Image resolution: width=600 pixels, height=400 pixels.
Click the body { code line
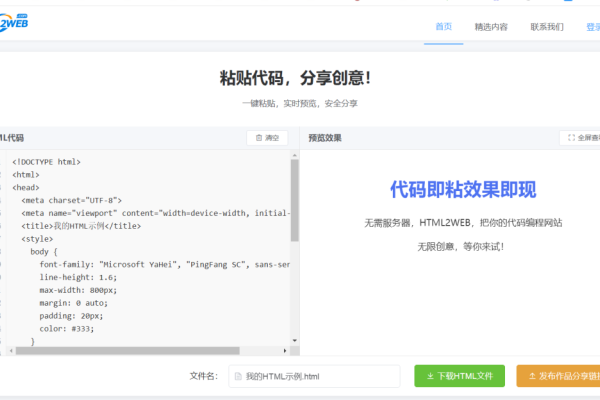pyautogui.click(x=44, y=251)
